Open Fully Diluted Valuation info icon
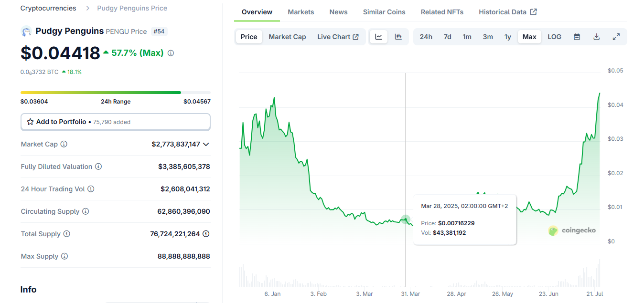This screenshot has height=303, width=644. pos(98,167)
